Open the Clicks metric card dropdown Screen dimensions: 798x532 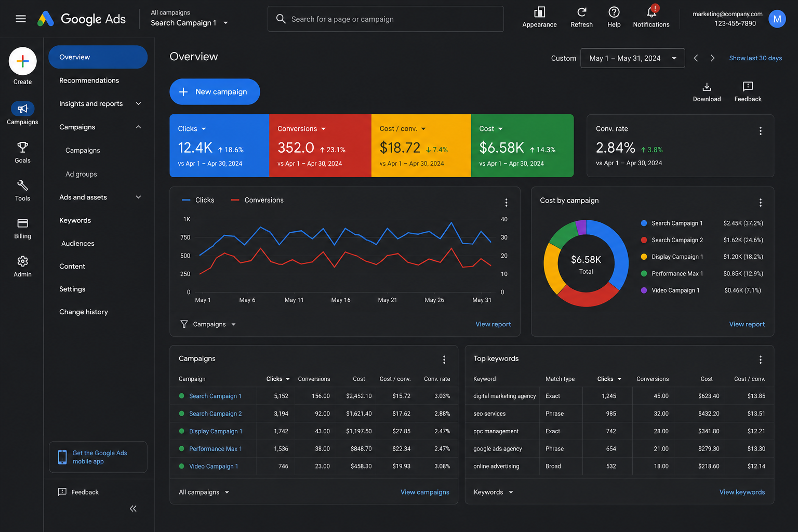pos(192,129)
